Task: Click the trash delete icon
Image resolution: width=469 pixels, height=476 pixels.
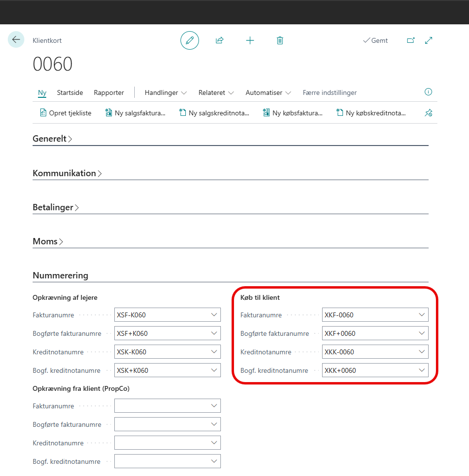Action: pyautogui.click(x=280, y=40)
